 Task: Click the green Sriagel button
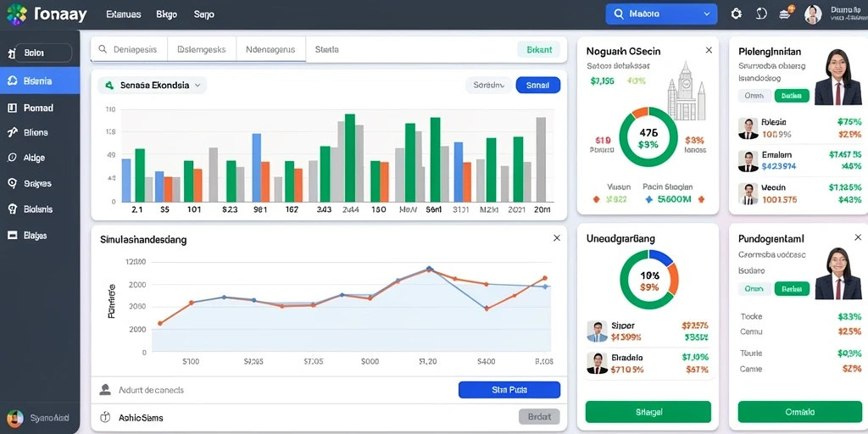point(648,412)
